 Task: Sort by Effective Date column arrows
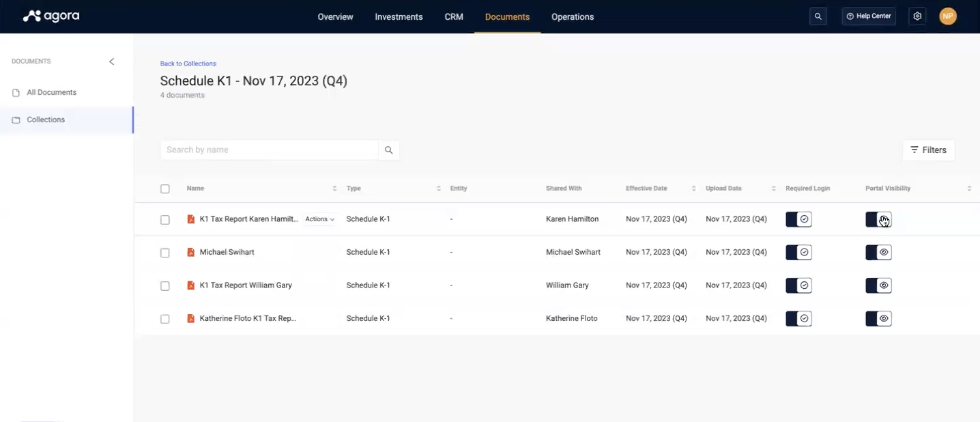click(694, 188)
